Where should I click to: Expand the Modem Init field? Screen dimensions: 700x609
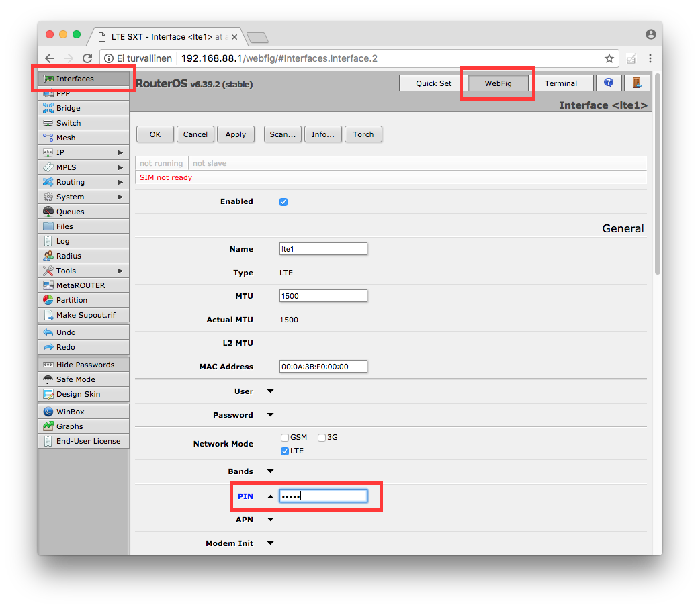[x=271, y=543]
